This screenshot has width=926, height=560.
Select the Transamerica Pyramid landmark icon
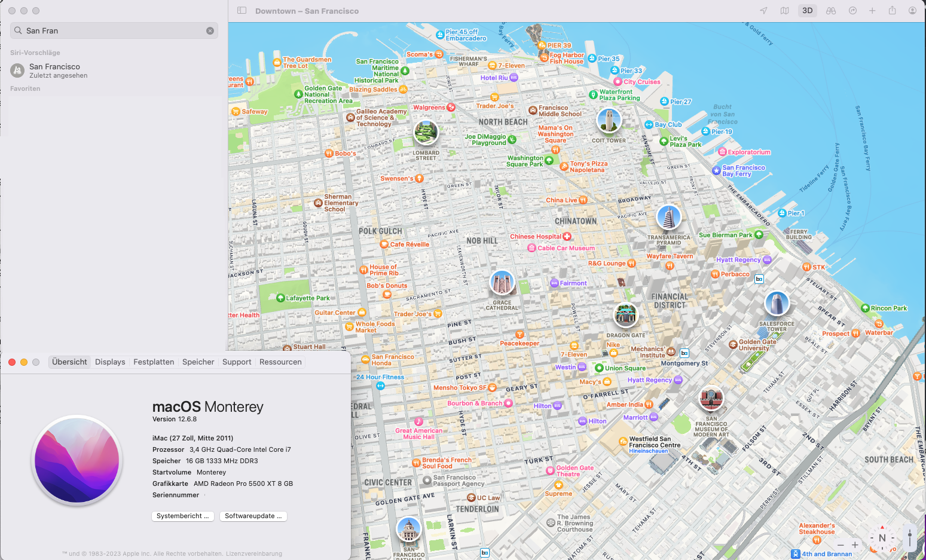click(x=669, y=218)
